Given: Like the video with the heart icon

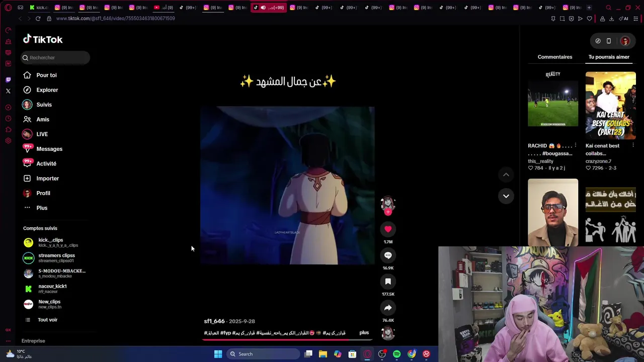Looking at the screenshot, I should tap(388, 229).
